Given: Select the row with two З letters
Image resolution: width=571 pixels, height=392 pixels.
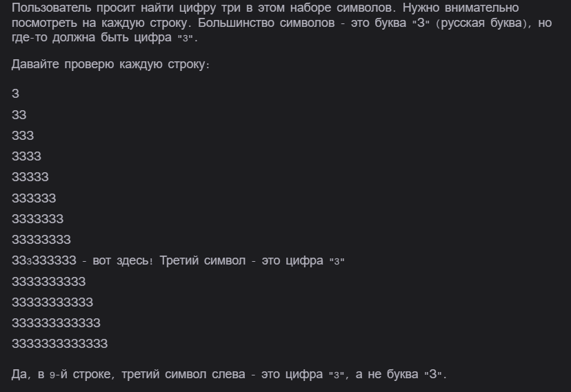Looking at the screenshot, I should (x=19, y=115).
